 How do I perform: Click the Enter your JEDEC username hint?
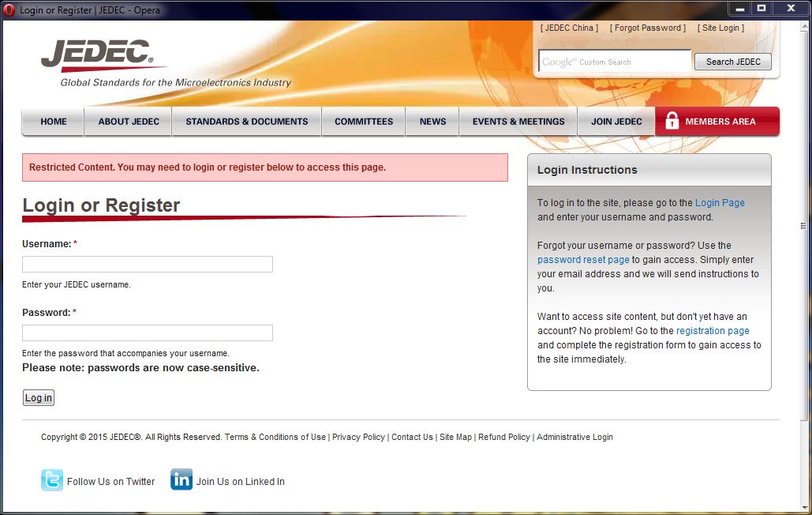(76, 284)
